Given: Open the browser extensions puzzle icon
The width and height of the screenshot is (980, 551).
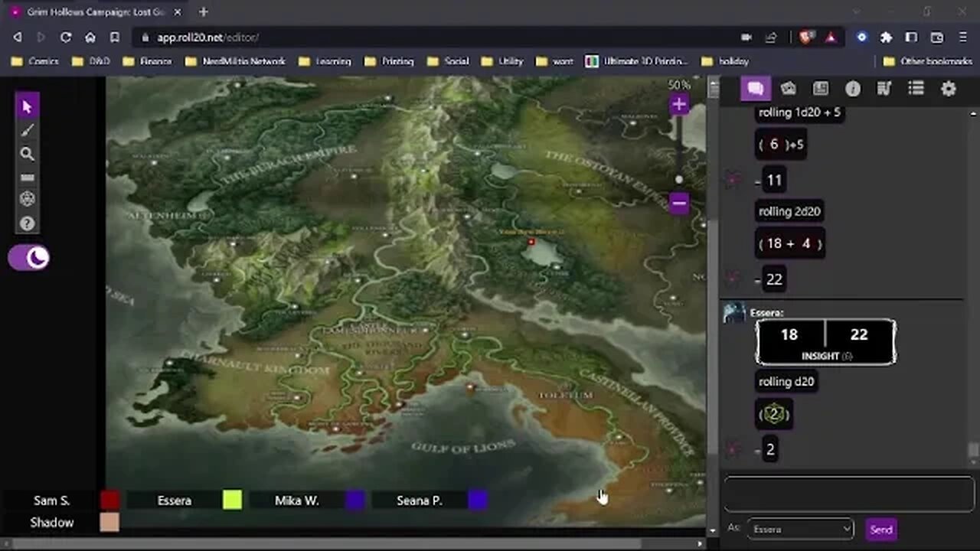Looking at the screenshot, I should tap(886, 37).
